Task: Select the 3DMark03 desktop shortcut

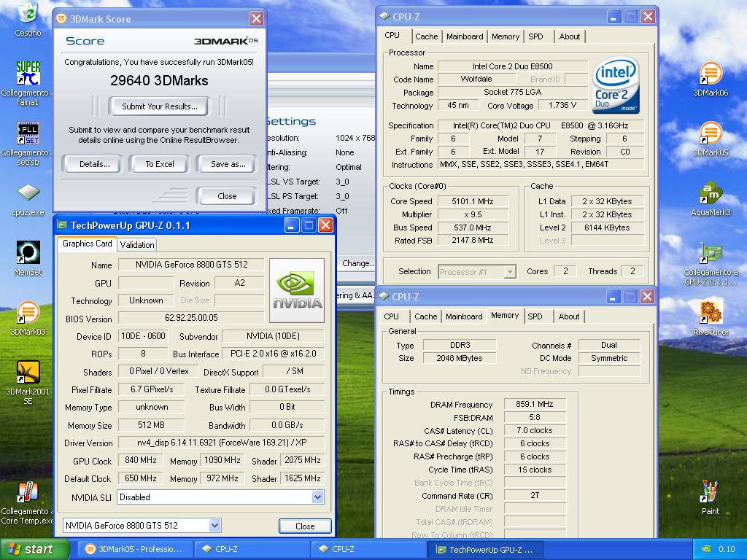Action: point(28,318)
